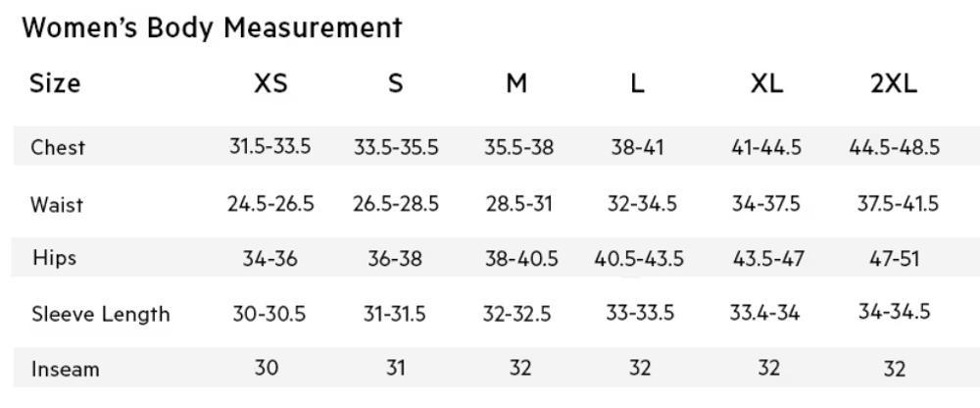The image size is (980, 408).
Task: Click chest measurement 31.5-33.5 for XS
Action: (x=269, y=148)
